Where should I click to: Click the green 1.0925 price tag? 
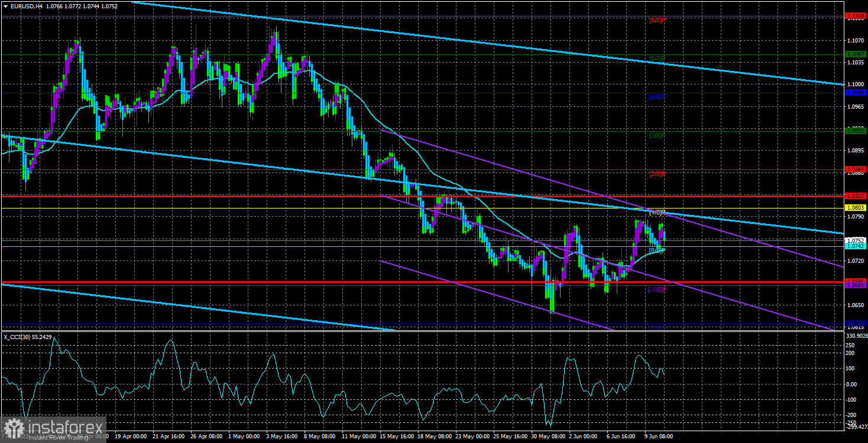click(x=856, y=131)
